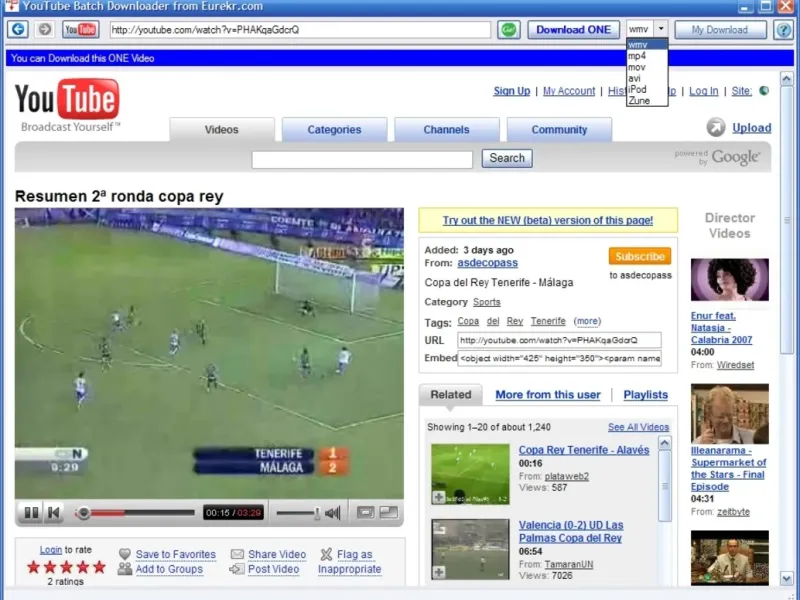
Task: Click the heart icon for Save to Favorites
Action: [x=124, y=554]
